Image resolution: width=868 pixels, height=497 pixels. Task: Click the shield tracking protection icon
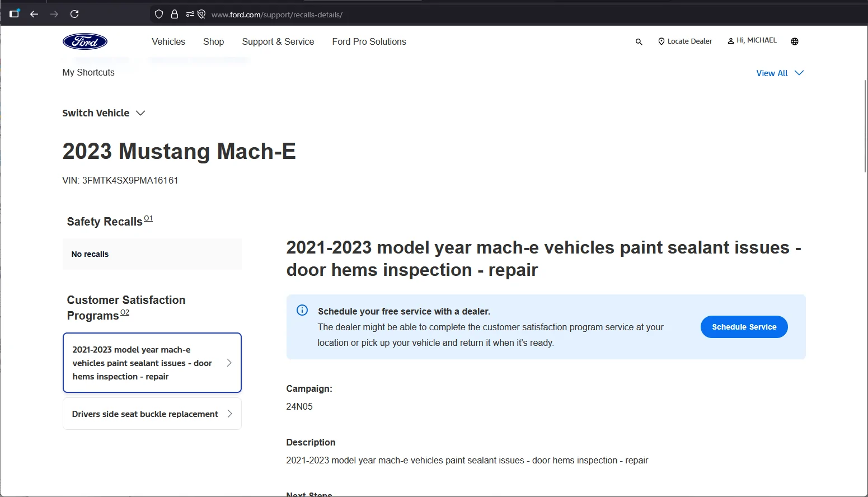pos(159,14)
